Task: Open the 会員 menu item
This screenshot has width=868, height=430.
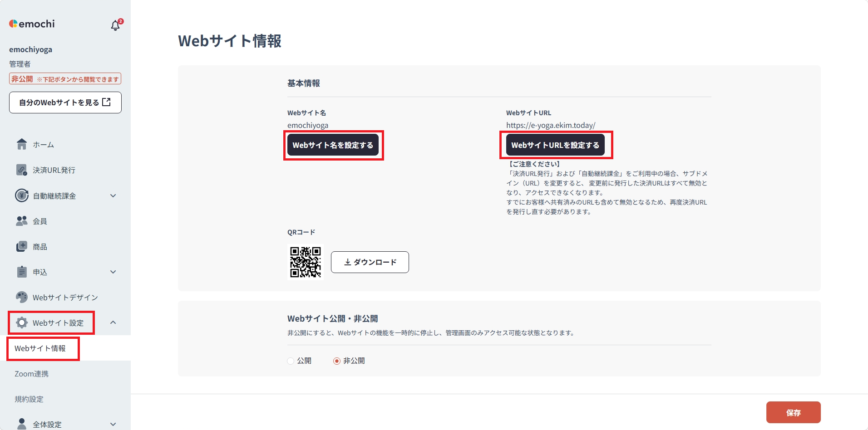Action: coord(65,221)
